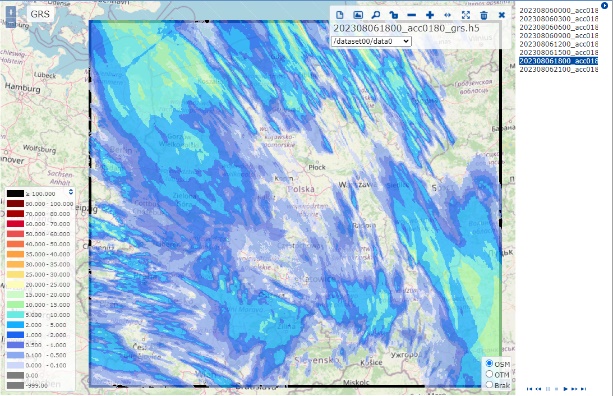Expand the legend scale spinner arrows

(71, 192)
